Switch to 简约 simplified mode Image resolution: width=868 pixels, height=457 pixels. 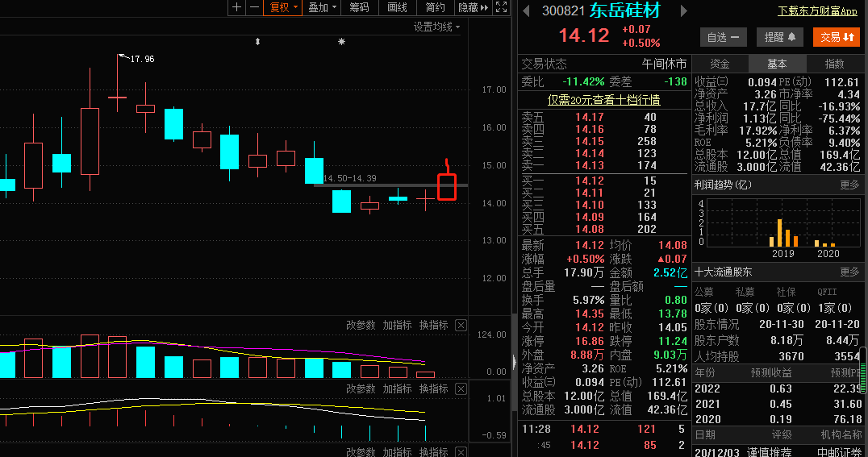click(435, 7)
